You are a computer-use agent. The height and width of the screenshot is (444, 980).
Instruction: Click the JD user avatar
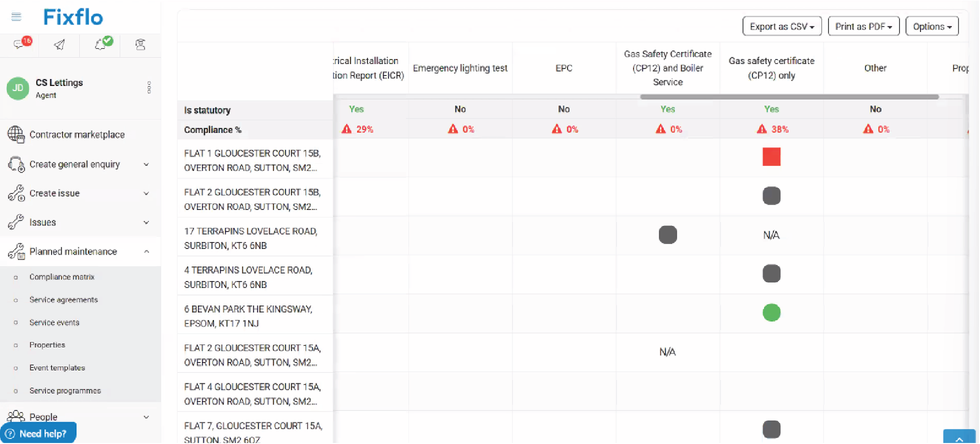pyautogui.click(x=17, y=88)
